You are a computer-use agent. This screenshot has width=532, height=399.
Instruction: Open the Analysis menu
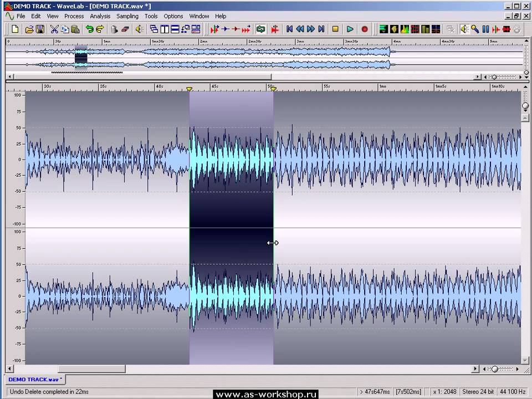(100, 16)
